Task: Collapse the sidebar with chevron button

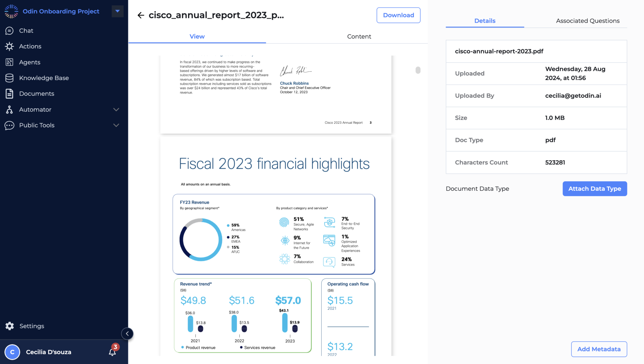Action: [127, 333]
